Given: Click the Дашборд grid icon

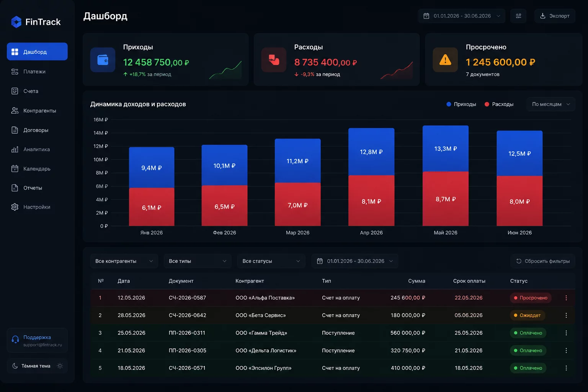Looking at the screenshot, I should click(15, 52).
